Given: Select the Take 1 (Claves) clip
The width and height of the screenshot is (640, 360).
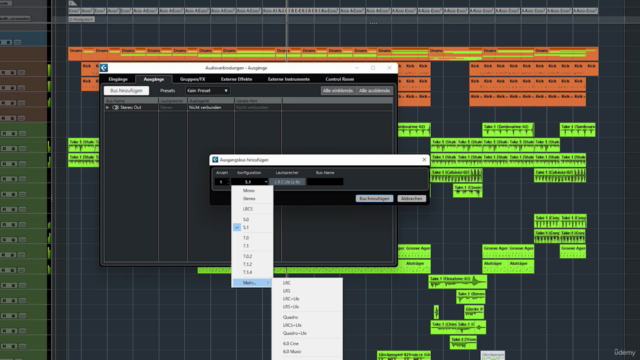Looking at the screenshot, I should 468,191.
